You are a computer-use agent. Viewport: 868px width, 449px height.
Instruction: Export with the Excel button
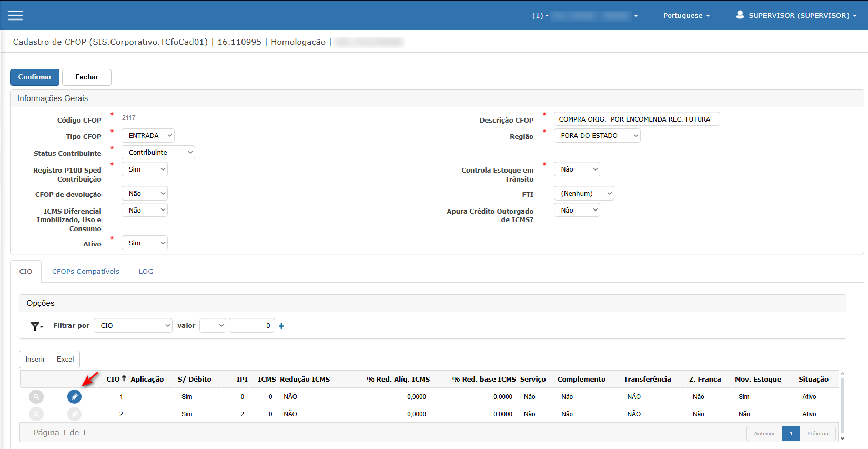[x=65, y=360]
